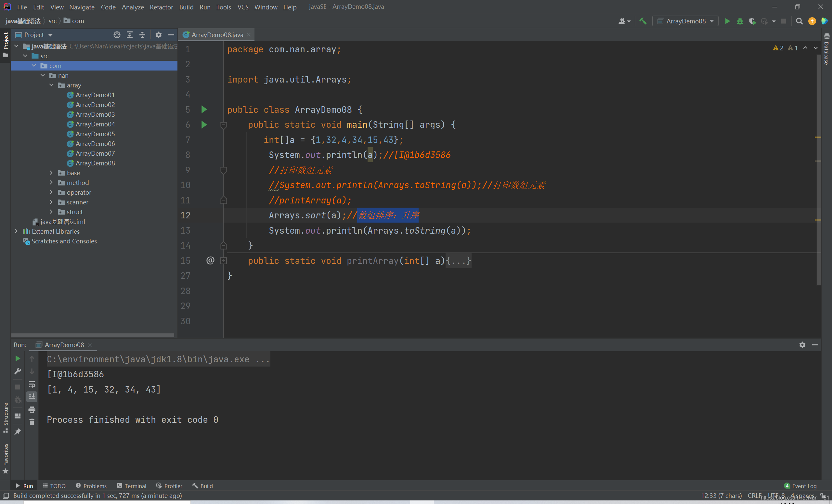Click the Run button in toolbar
Screen dimensions: 832x504
pos(727,21)
